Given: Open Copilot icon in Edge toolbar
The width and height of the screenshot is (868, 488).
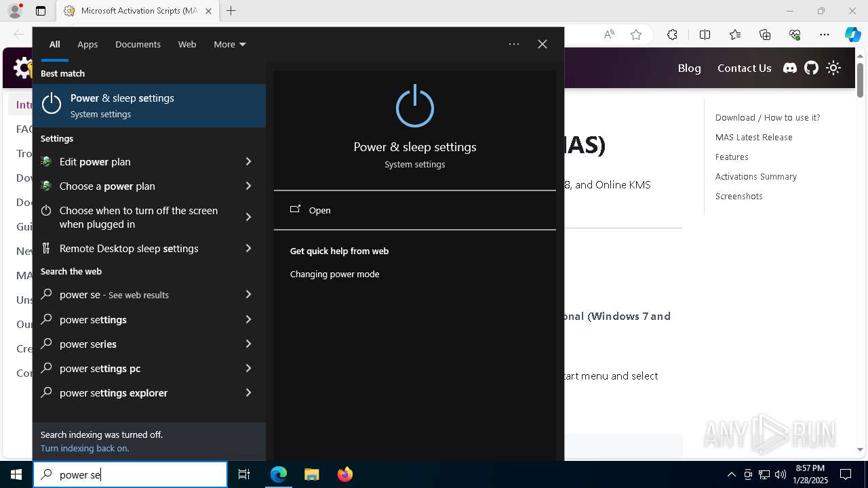Looking at the screenshot, I should pos(852,35).
